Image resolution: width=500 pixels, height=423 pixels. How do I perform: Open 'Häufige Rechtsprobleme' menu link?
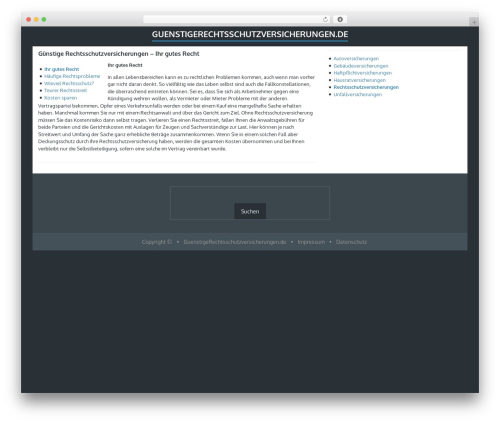[72, 76]
